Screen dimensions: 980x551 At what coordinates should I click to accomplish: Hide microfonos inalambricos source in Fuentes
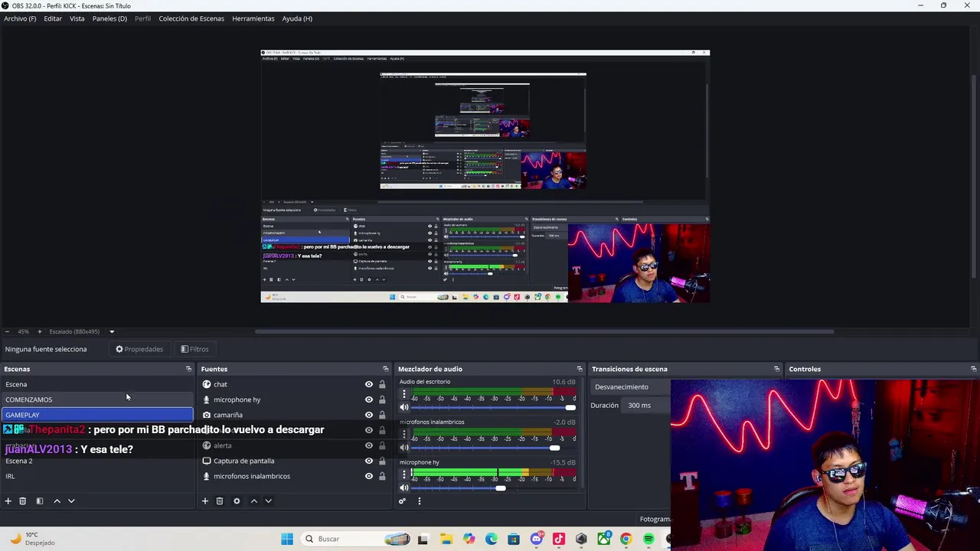click(369, 476)
